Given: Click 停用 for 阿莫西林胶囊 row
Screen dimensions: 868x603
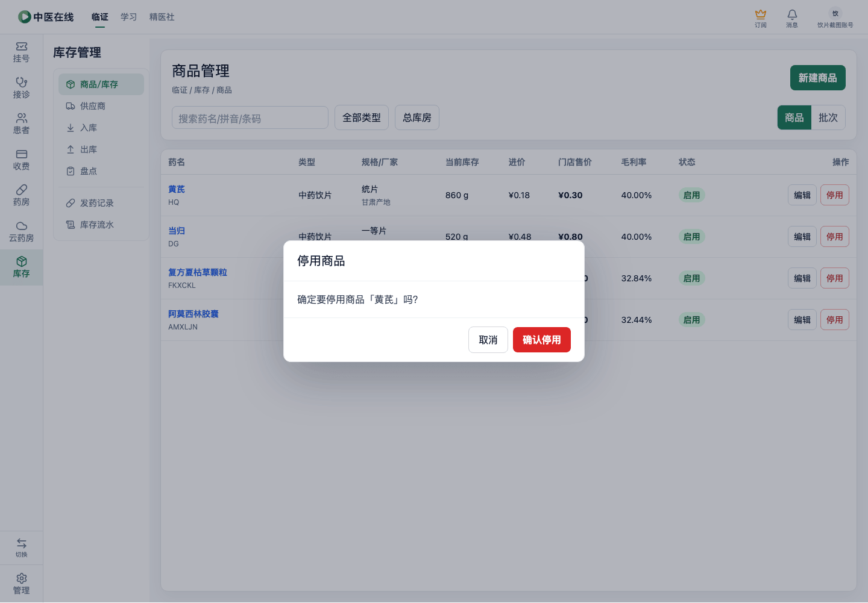Looking at the screenshot, I should point(835,320).
